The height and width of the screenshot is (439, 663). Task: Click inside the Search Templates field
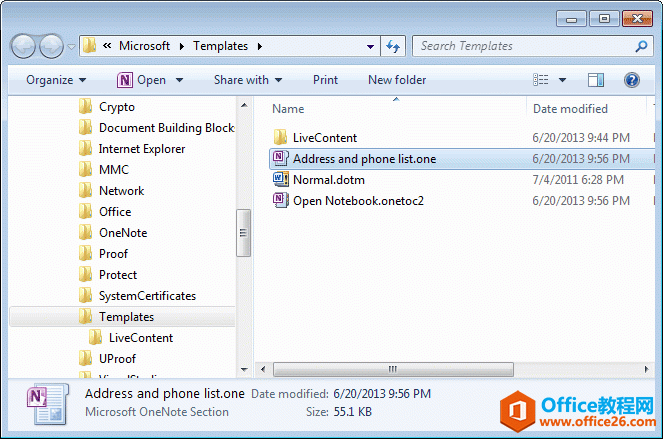[520, 46]
